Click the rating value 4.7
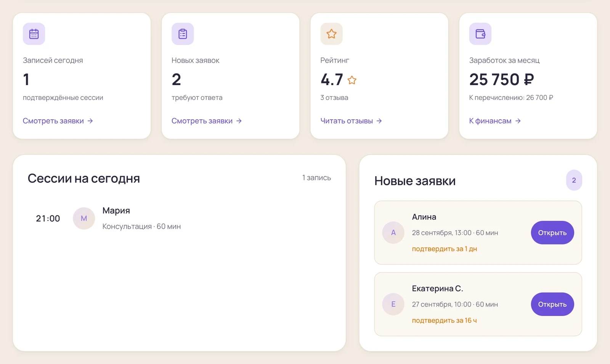Image resolution: width=610 pixels, height=364 pixels. pos(332,79)
